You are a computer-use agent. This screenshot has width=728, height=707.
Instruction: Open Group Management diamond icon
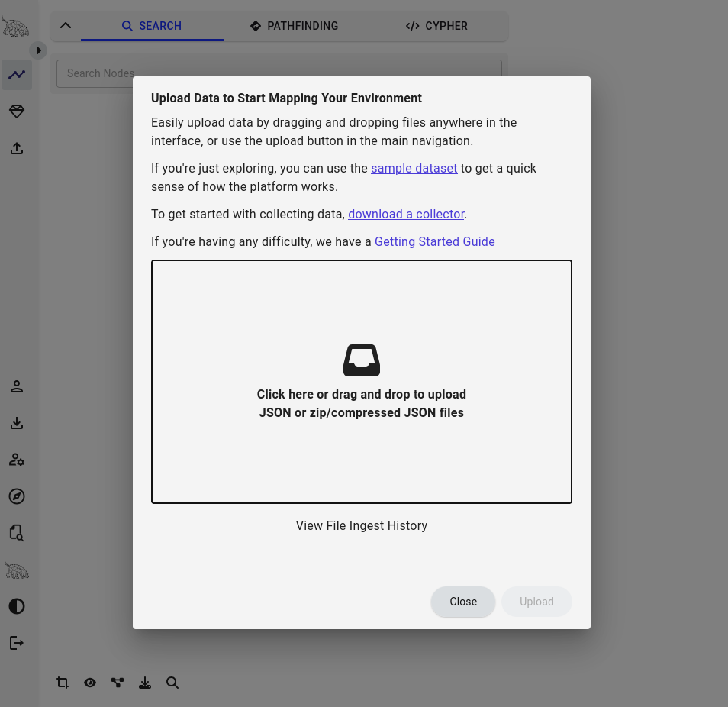(17, 111)
